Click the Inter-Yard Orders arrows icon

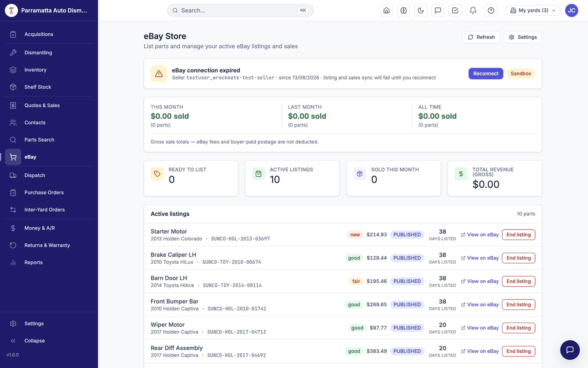click(x=13, y=210)
